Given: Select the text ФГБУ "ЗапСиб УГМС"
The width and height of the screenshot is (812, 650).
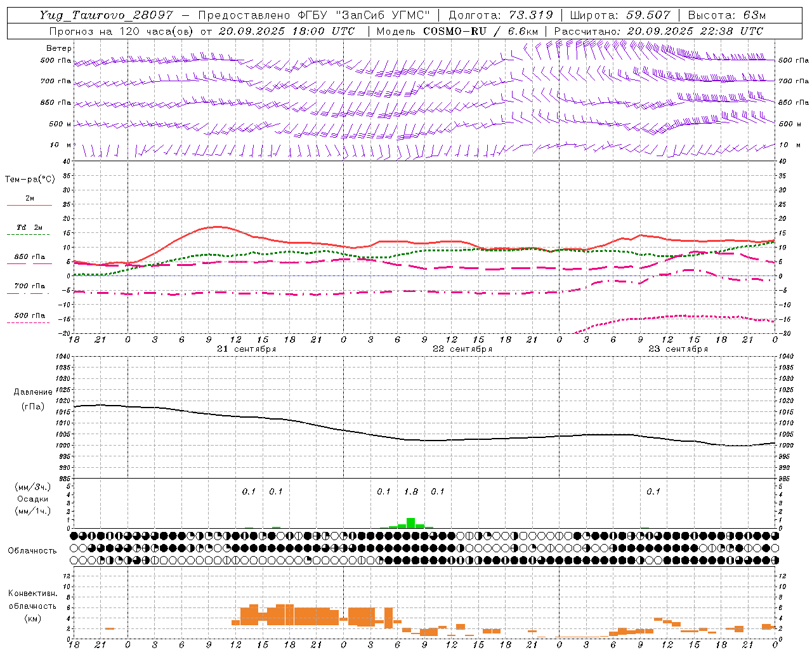Looking at the screenshot, I should 364,15.
